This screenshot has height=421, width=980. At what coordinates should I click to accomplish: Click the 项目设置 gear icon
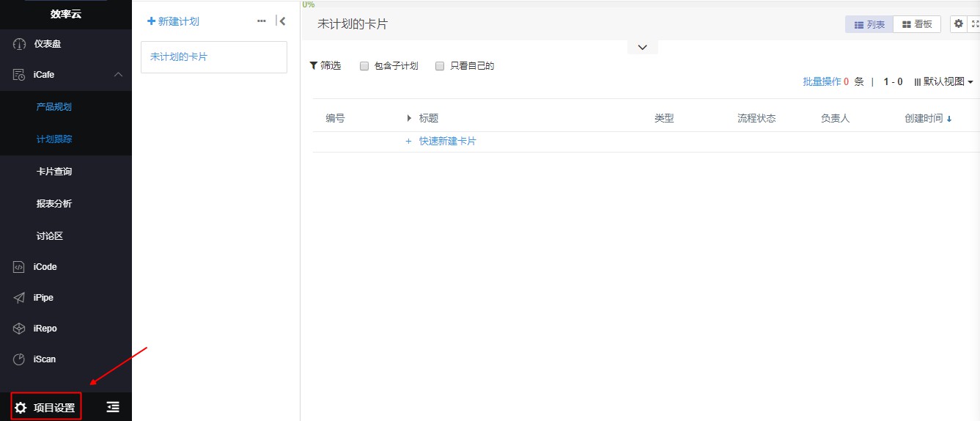coord(21,408)
